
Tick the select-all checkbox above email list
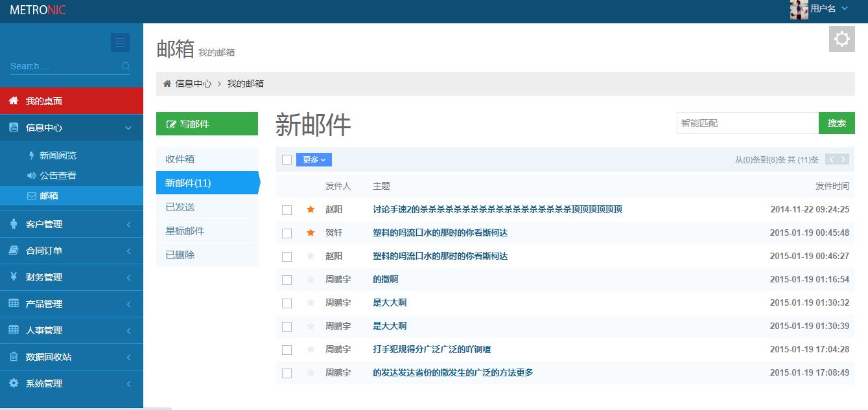coord(287,160)
